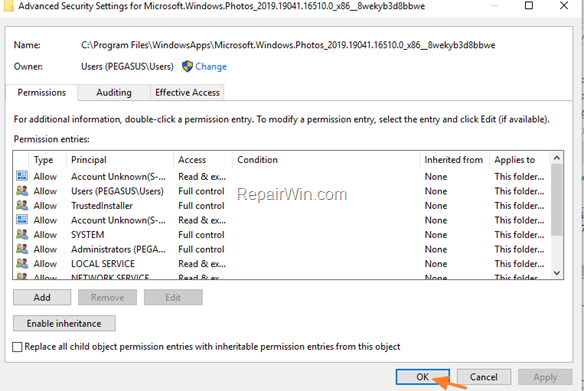Click the shield icon beside Change

(x=187, y=66)
